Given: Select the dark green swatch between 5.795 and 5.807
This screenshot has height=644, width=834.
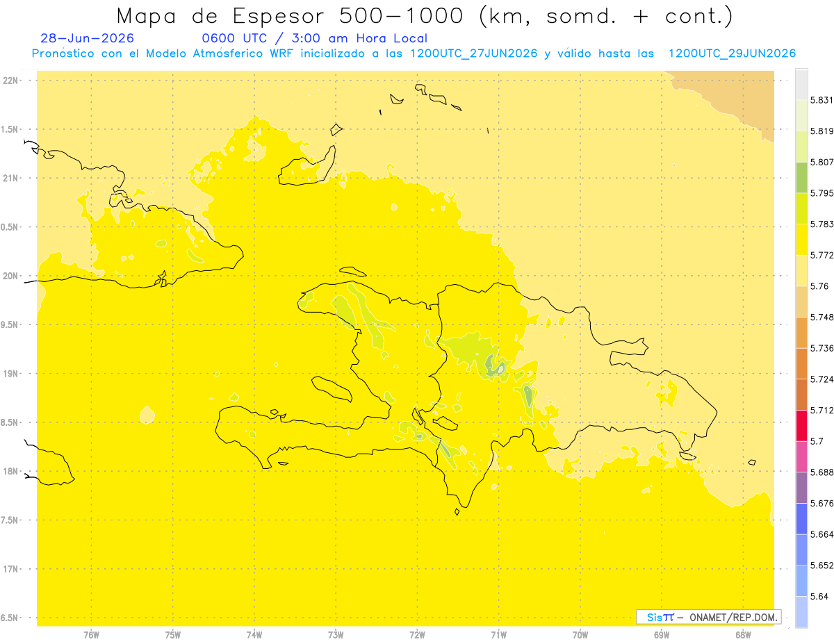Looking at the screenshot, I should tap(801, 176).
